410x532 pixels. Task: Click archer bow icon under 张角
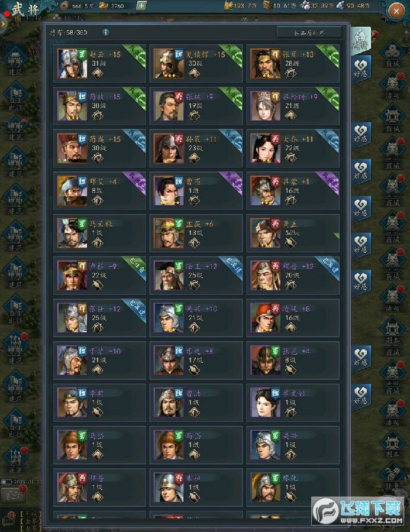click(x=290, y=73)
